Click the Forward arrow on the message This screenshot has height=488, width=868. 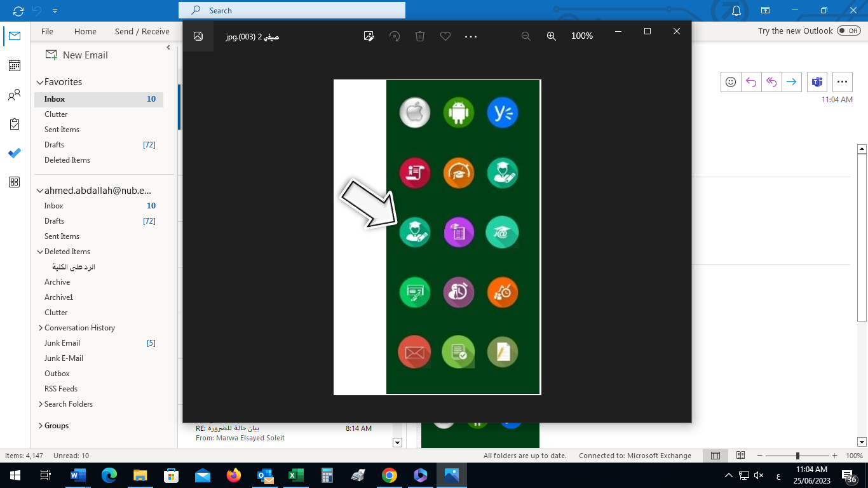coord(791,82)
